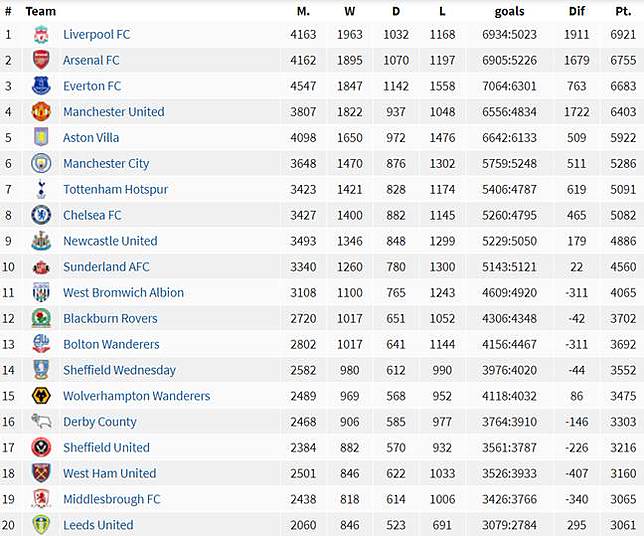Go to West Bromwich Albion link
This screenshot has height=536, width=644.
click(123, 293)
